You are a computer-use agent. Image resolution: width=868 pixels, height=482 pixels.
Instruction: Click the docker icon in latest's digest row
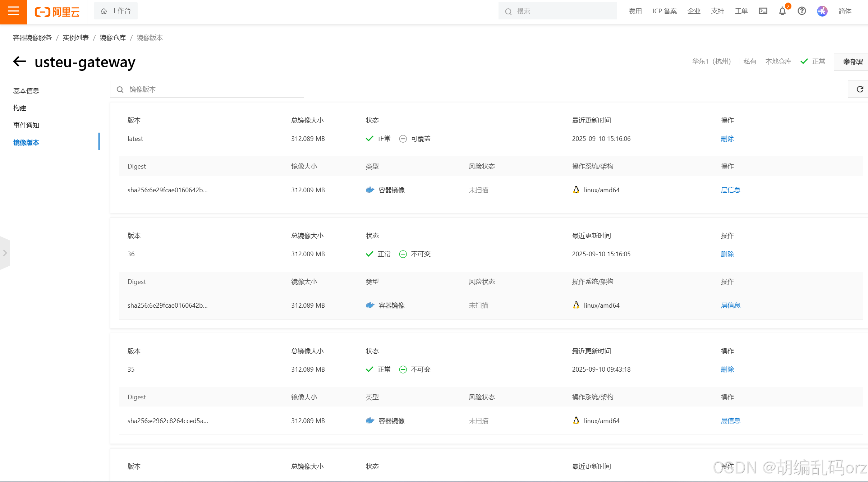[370, 190]
